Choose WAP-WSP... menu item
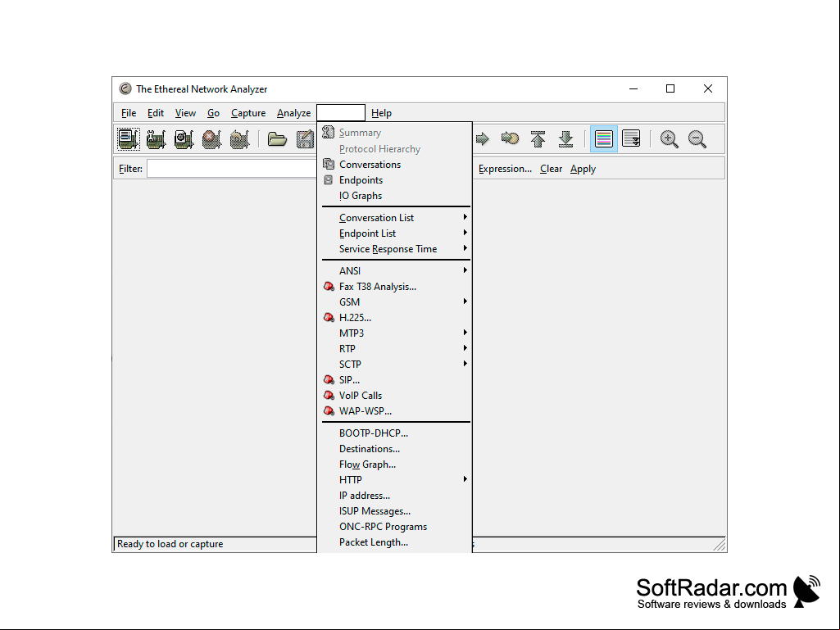 (396, 410)
